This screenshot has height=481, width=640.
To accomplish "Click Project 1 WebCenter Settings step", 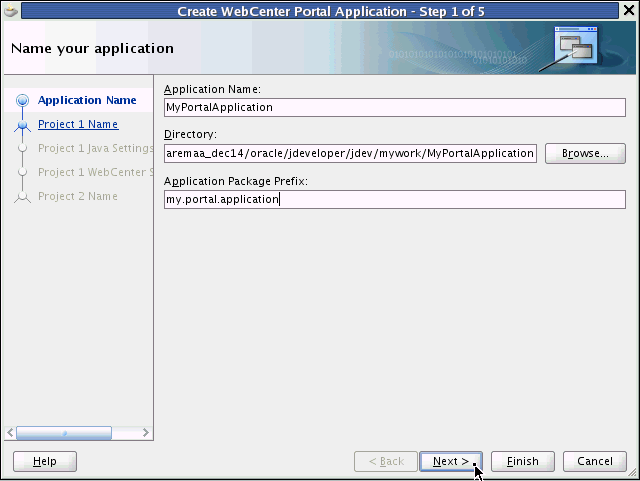I will [96, 172].
